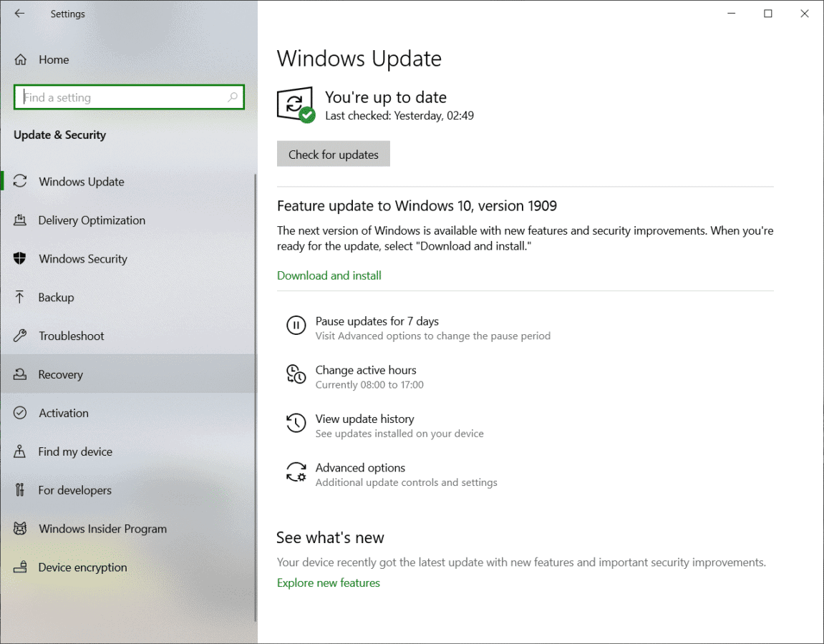Click inside the Find a setting field
This screenshot has height=644, width=824.
(x=129, y=97)
